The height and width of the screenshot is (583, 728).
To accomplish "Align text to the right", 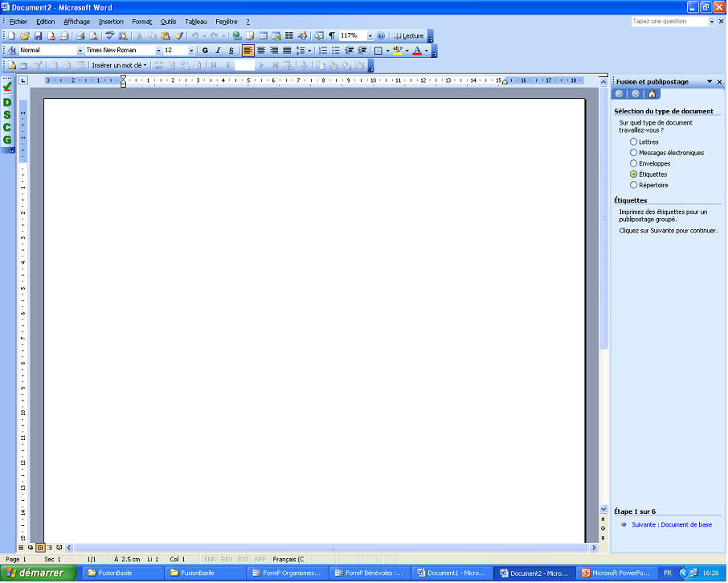I will (274, 50).
